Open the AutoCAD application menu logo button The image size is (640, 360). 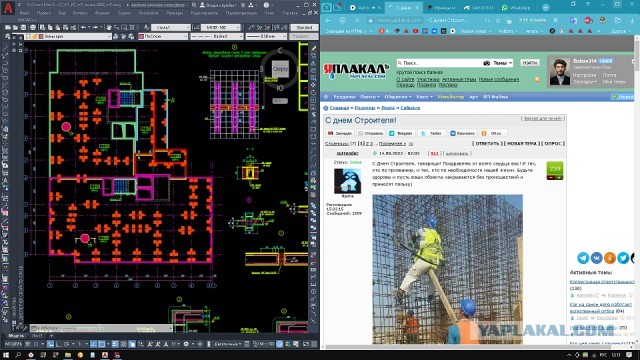(x=7, y=7)
